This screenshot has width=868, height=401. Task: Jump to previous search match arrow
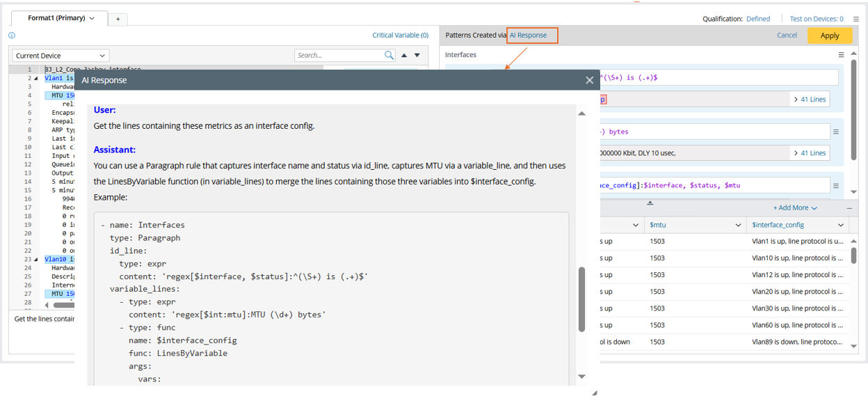tap(404, 55)
